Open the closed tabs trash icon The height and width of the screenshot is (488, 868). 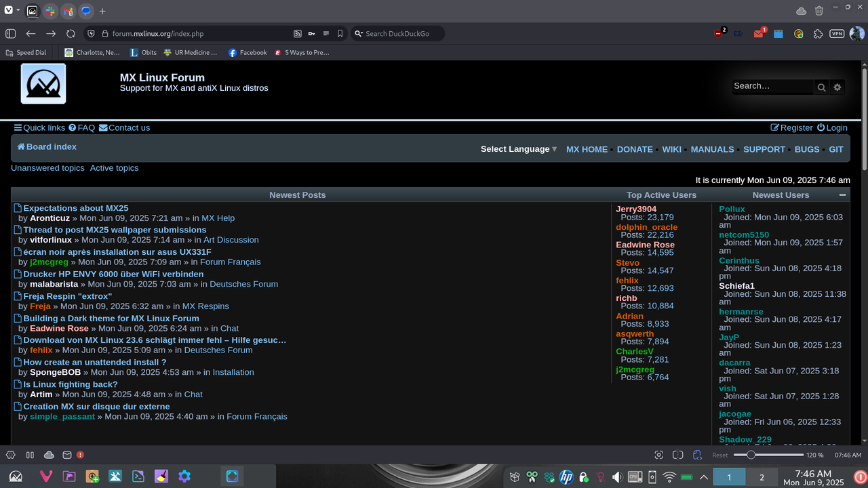[819, 11]
